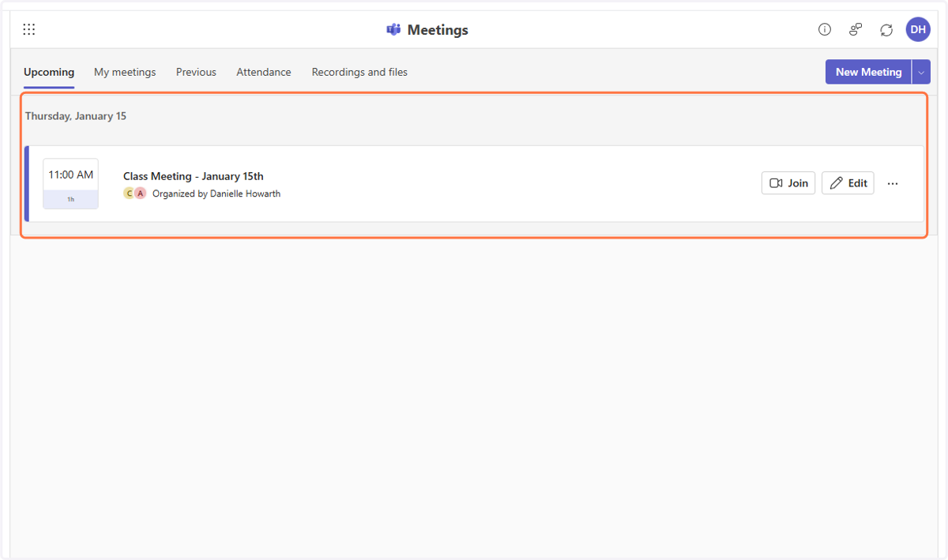Select the Attendance tab
Image resolution: width=948 pixels, height=560 pixels.
point(264,72)
